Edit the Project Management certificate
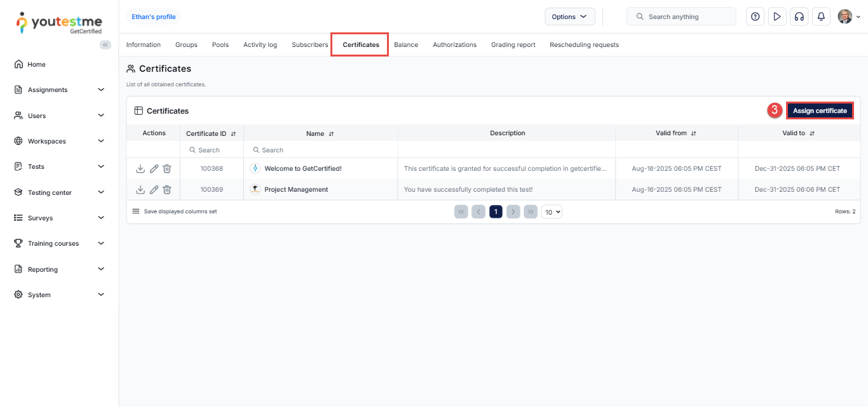This screenshot has height=407, width=868. click(154, 190)
